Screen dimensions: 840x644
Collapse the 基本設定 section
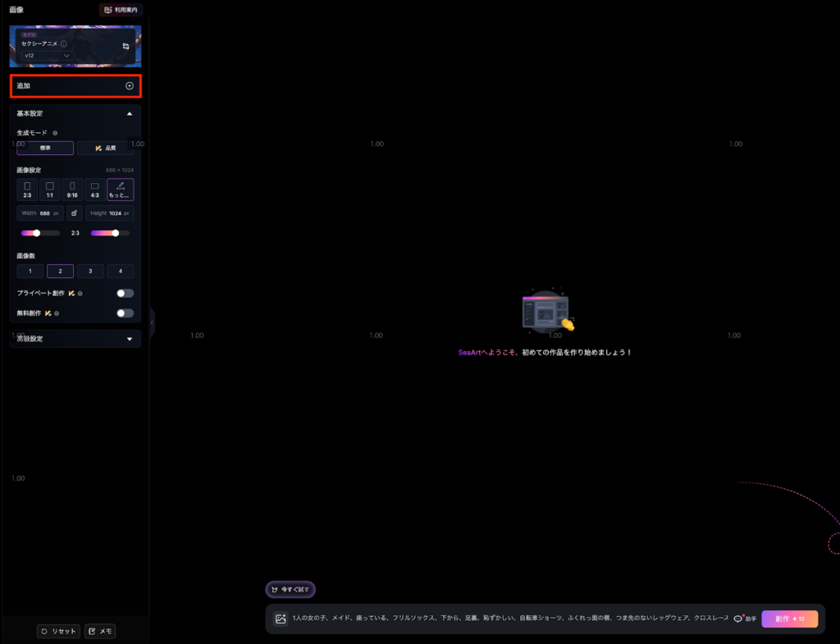coord(129,113)
